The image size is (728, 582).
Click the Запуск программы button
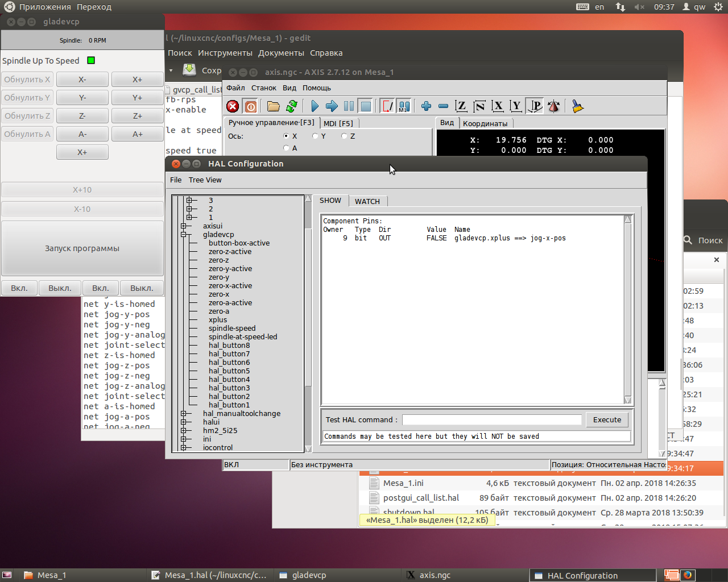82,248
